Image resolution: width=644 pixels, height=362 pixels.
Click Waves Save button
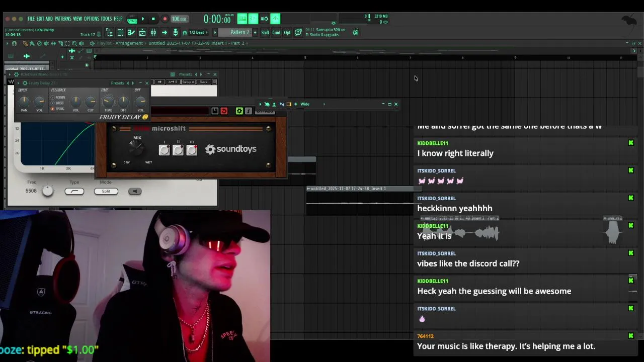[x=203, y=82]
